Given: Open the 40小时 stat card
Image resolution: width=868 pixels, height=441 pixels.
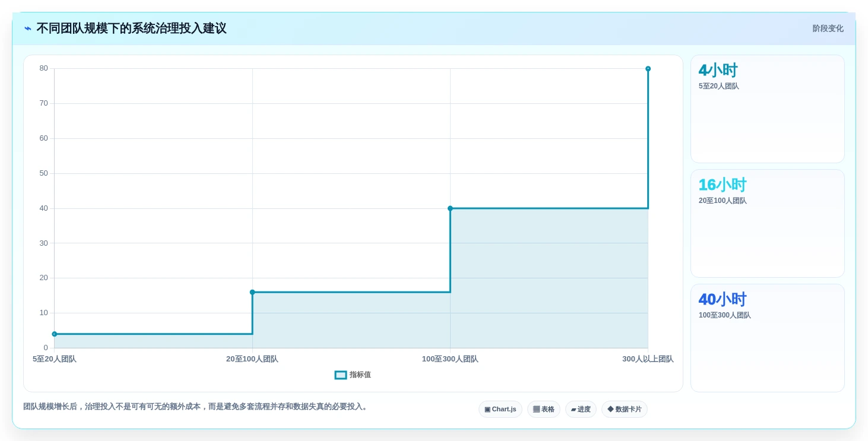Looking at the screenshot, I should click(x=767, y=338).
